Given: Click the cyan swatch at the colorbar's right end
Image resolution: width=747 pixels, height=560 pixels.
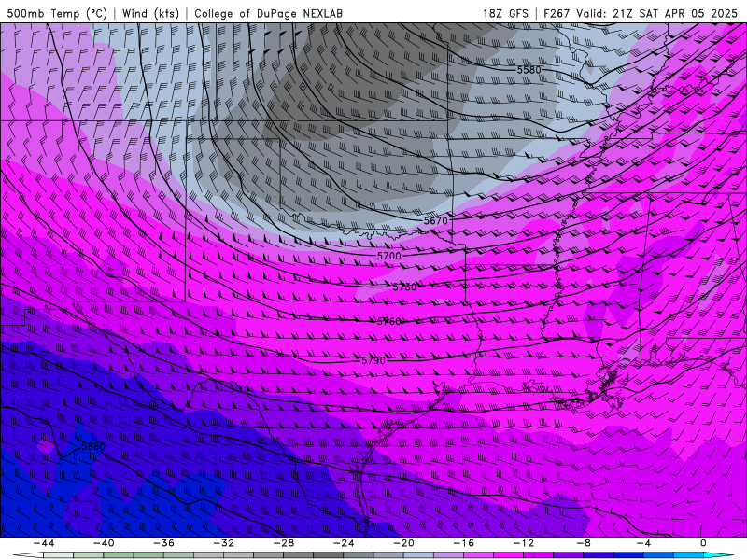Looking at the screenshot, I should click(x=720, y=555).
